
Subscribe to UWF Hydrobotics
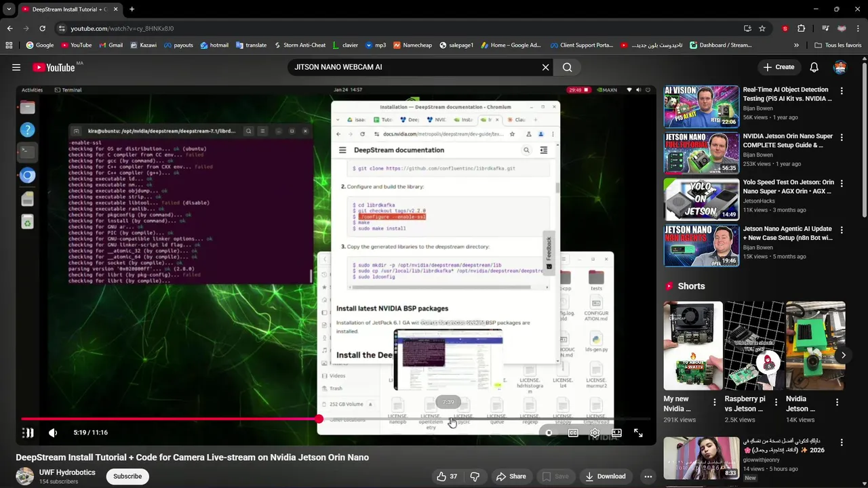(127, 476)
